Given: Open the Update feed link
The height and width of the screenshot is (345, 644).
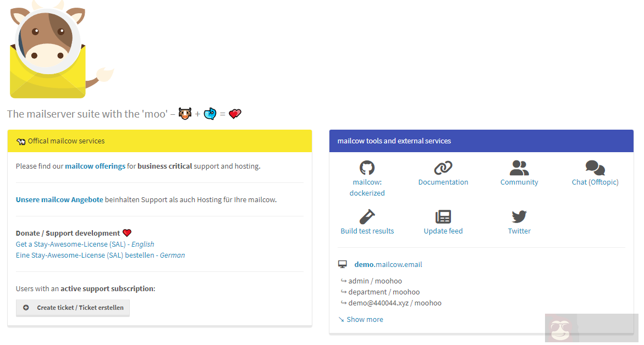Looking at the screenshot, I should point(443,231).
